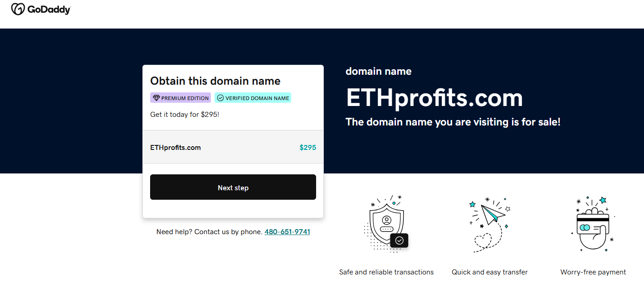The image size is (644, 298).
Task: Click the diamond icon in Premium Edition badge
Action: 156,98
